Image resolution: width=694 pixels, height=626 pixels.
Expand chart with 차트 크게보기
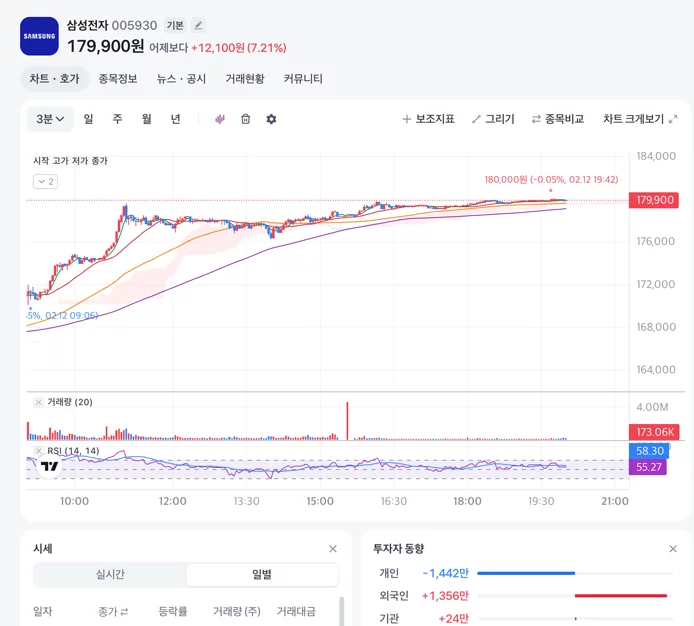(x=640, y=119)
